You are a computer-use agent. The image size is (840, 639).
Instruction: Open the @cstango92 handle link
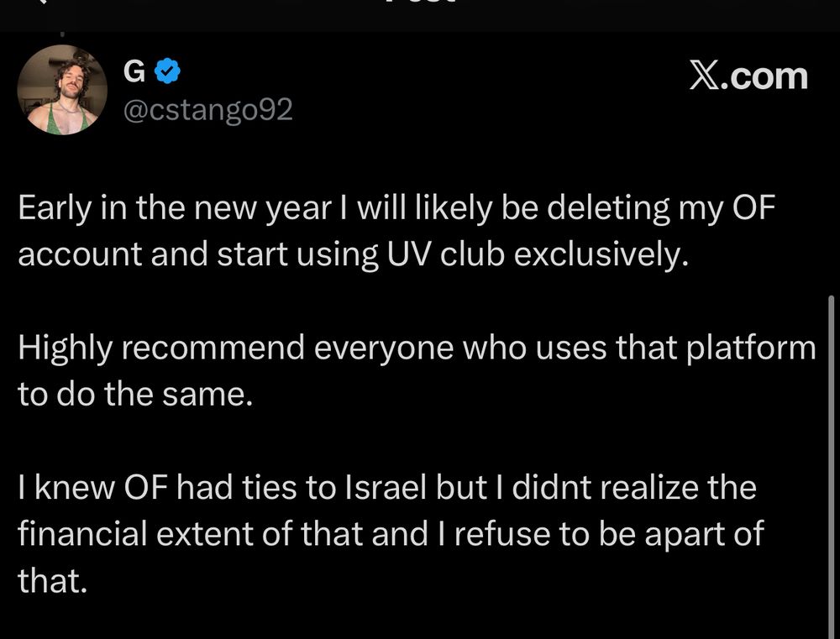pos(208,109)
